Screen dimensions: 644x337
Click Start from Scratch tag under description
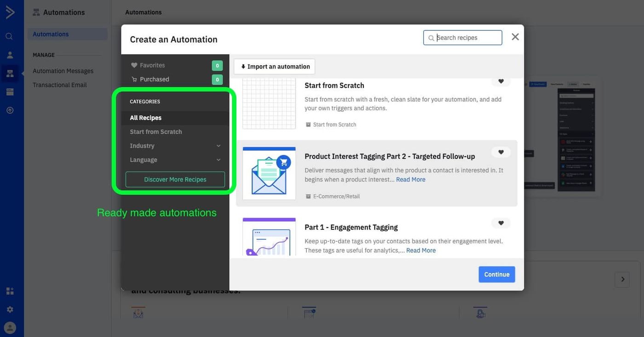click(x=334, y=125)
